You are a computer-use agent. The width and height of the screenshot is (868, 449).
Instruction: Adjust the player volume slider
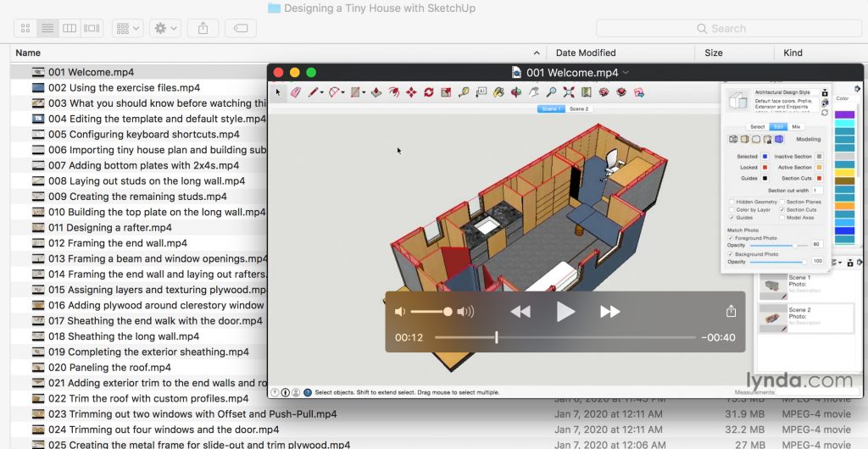[x=431, y=312]
